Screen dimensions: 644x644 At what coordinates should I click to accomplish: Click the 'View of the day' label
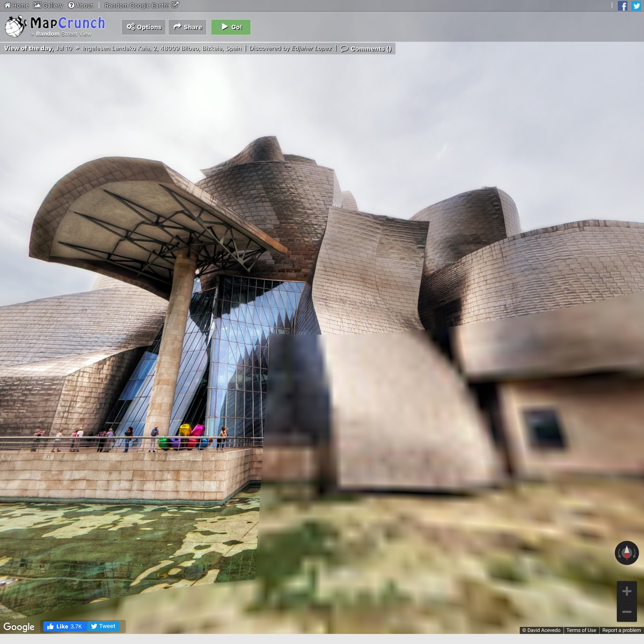(x=28, y=48)
